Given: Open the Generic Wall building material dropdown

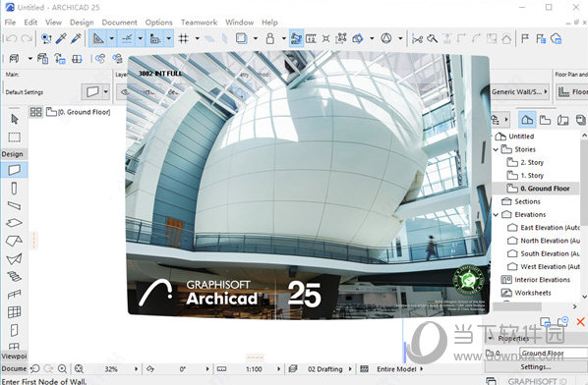Looking at the screenshot, I should [520, 91].
